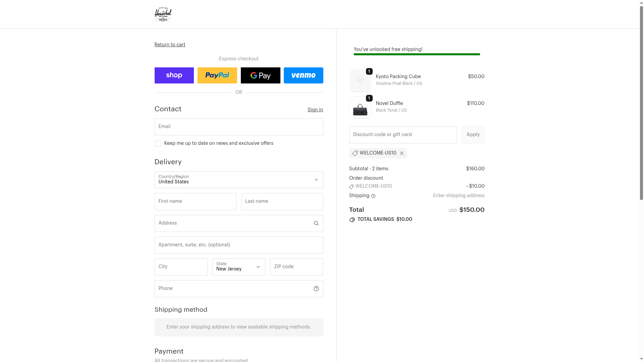Screen dimensions: 644x362
Task: Tick the news and exclusive offers checkbox
Action: click(x=158, y=143)
